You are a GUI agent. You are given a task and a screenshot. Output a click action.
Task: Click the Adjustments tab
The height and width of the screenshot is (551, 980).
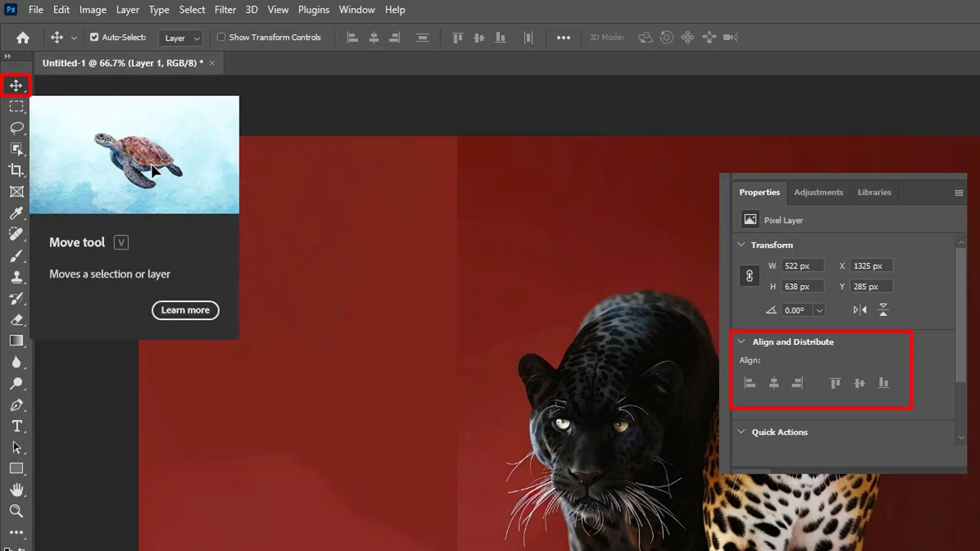(x=819, y=192)
